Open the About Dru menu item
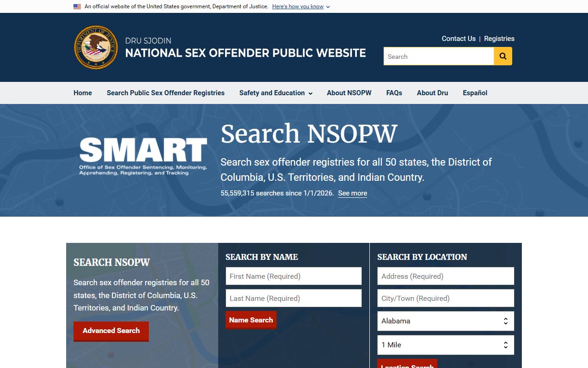588x368 pixels. tap(432, 93)
